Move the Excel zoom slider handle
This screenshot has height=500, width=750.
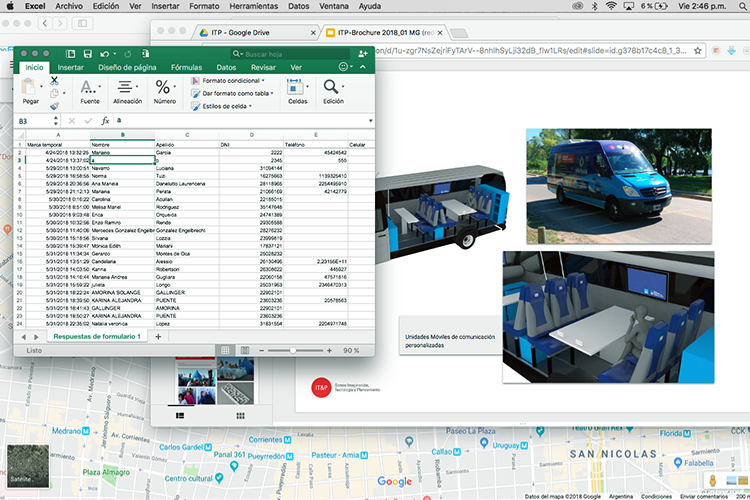pos(293,351)
